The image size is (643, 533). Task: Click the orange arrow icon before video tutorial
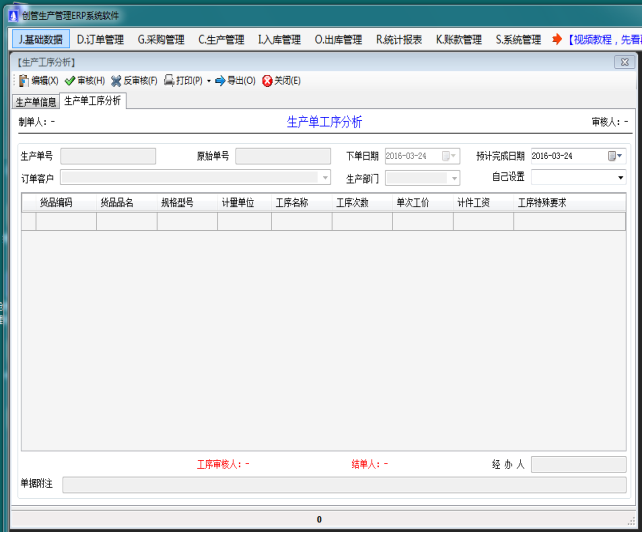tap(557, 40)
